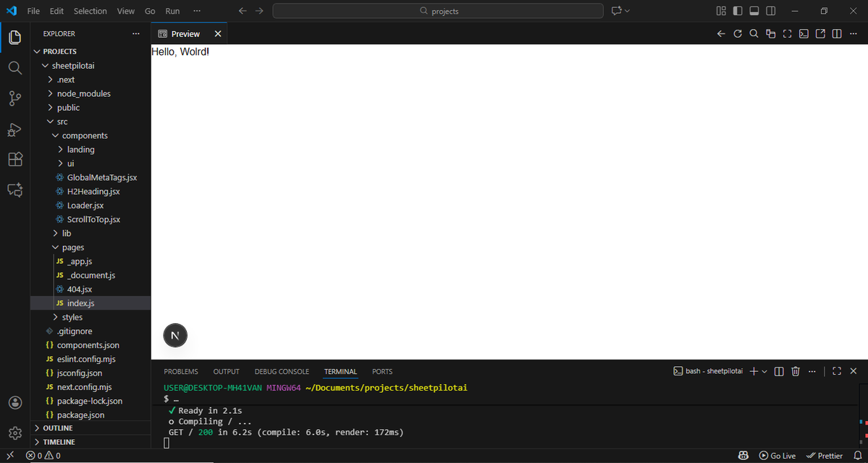The width and height of the screenshot is (868, 463).
Task: Open more actions for the preview editor
Action: click(854, 34)
